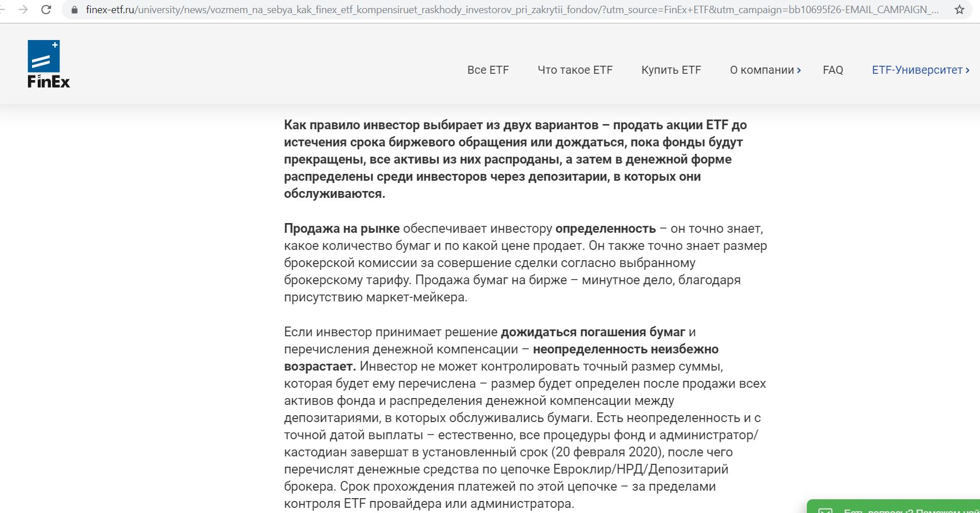This screenshot has width=980, height=513.
Task: Click 'контроля ETF провайдера или администратора.' line
Action: click(429, 504)
